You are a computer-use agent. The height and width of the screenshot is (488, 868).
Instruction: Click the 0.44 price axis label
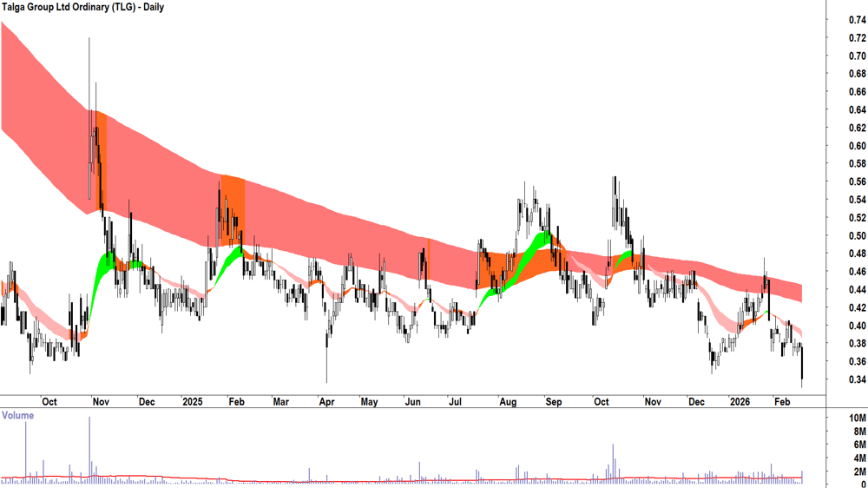click(x=858, y=290)
